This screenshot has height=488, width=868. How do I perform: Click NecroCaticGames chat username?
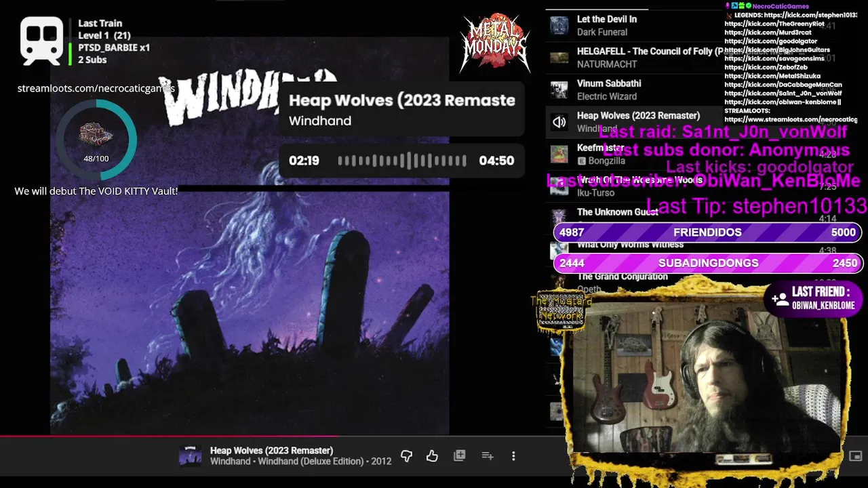click(x=781, y=6)
